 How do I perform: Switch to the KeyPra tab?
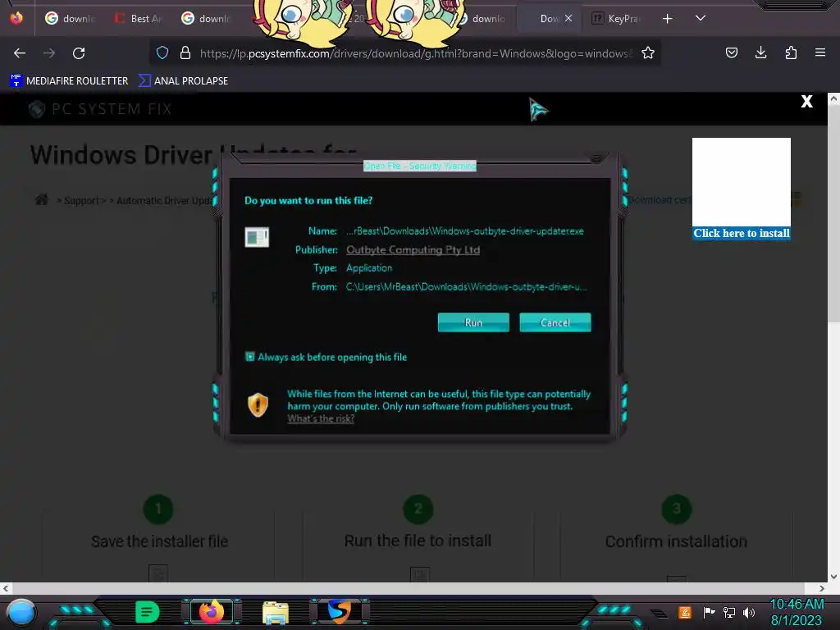(616, 19)
